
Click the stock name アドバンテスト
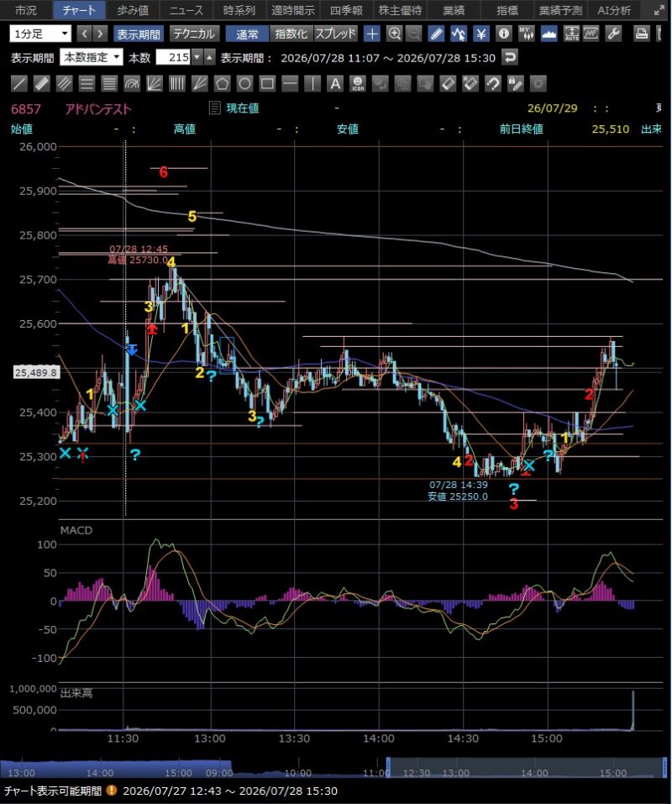coord(98,108)
